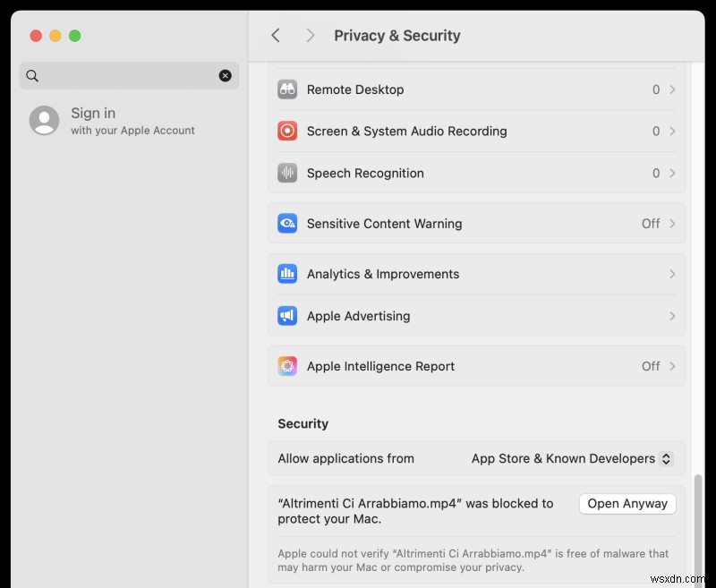Open Apple Advertising settings
This screenshot has width=716, height=588.
click(x=476, y=316)
